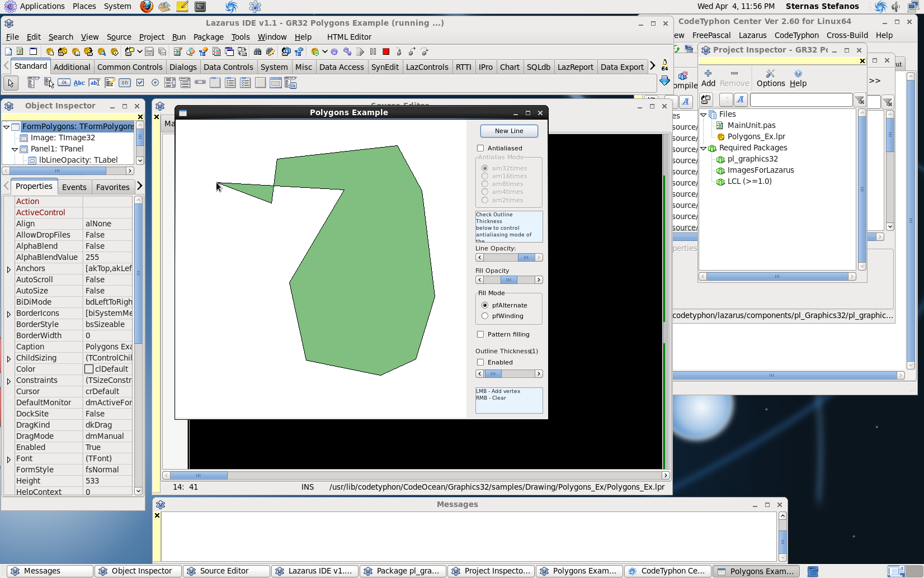Click the New Form toolbar icon
Screen dimensions: 924x578
tap(34, 51)
